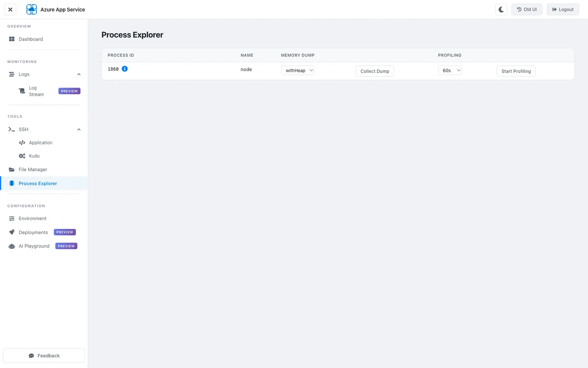Open Log Stream
588x368 pixels.
click(44, 91)
